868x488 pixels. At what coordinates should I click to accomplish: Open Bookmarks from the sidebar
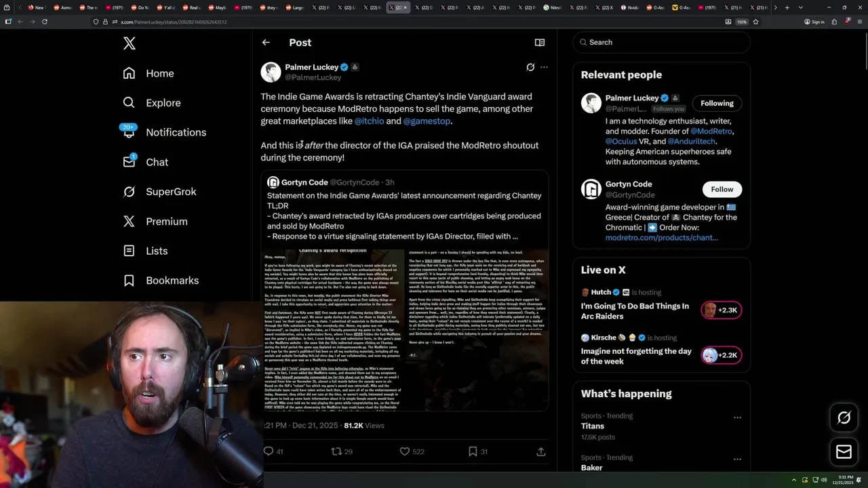[161, 281]
